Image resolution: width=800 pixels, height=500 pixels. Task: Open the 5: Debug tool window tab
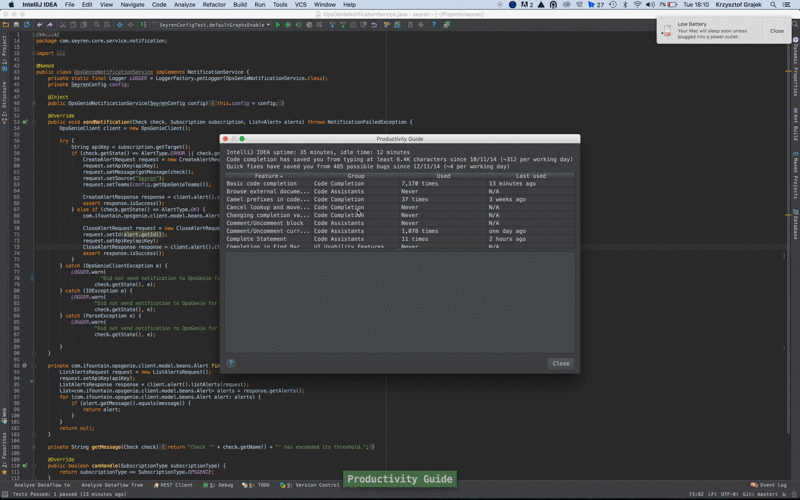pyautogui.click(x=218, y=485)
